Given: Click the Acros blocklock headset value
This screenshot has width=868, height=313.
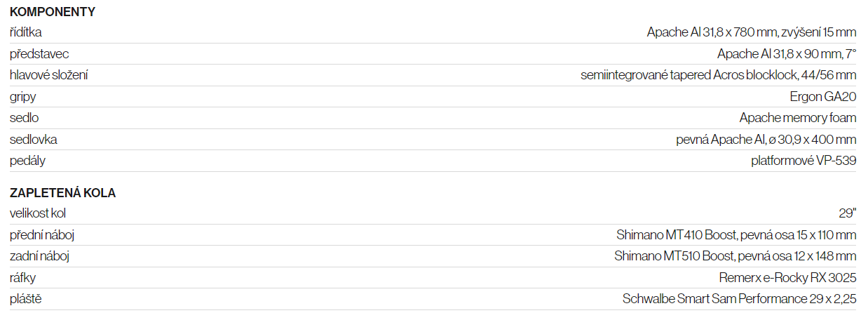Looking at the screenshot, I should pos(719,75).
